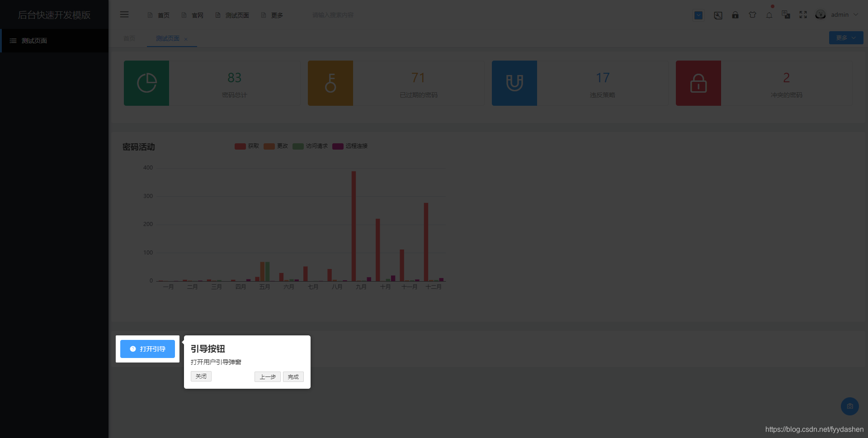Screen dimensions: 868x438
Task: Toggle the 访问请求 legend series
Action: pyautogui.click(x=310, y=146)
